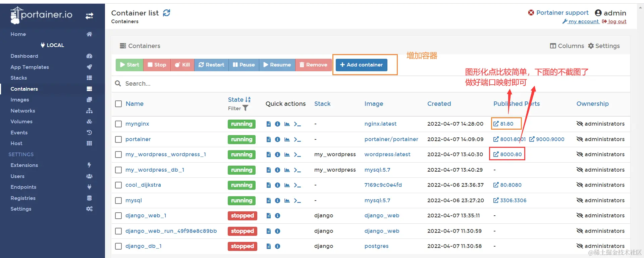Check the mynginx container checkbox
Viewport: 644px width, 258px height.
tap(118, 124)
